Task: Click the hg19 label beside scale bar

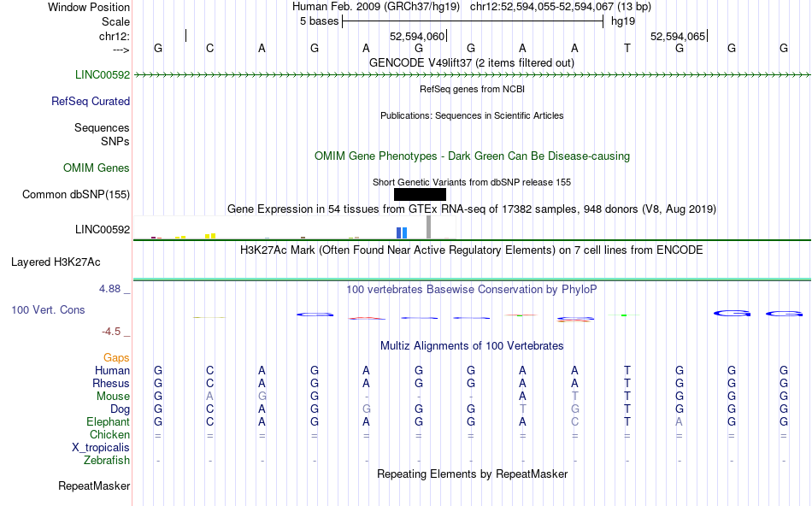Action: [623, 21]
